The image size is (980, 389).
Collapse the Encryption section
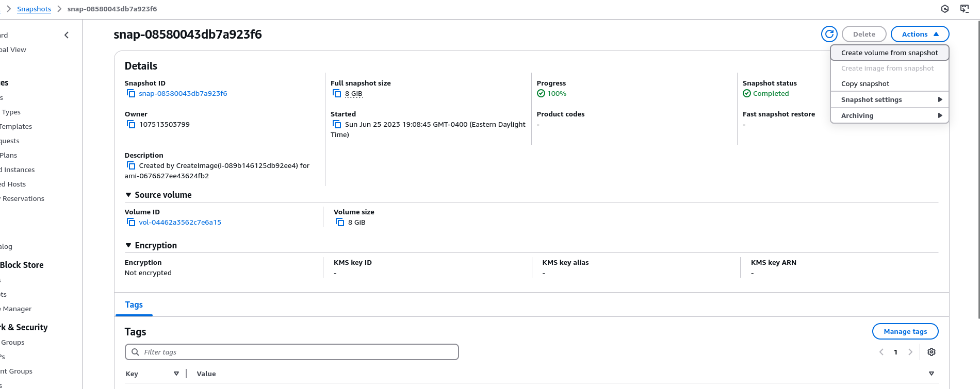(x=128, y=245)
